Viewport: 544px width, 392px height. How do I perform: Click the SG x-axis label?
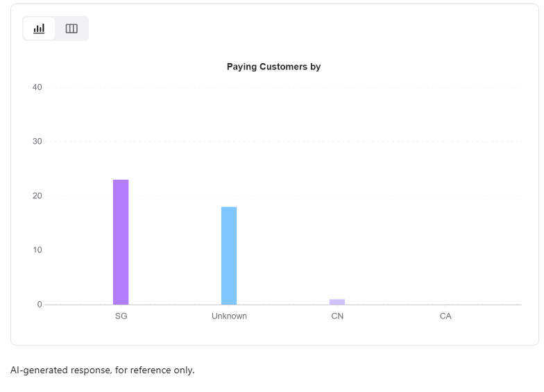pyautogui.click(x=121, y=316)
